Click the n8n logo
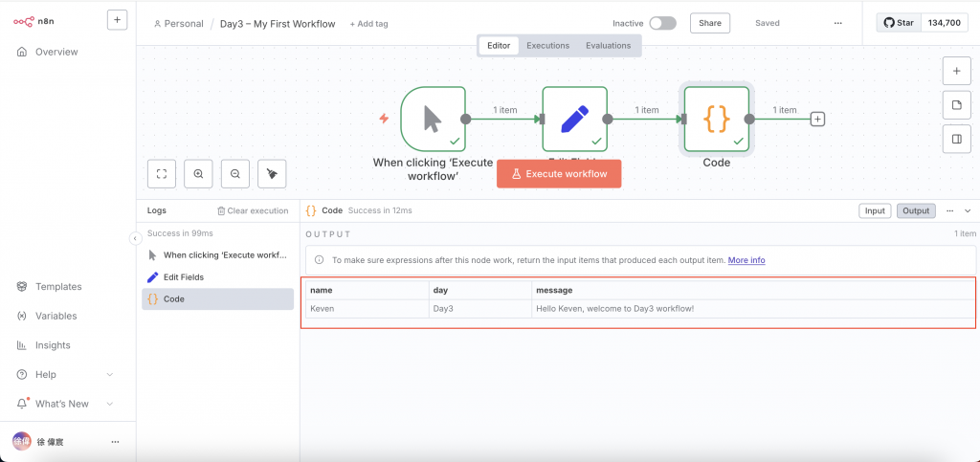The image size is (980, 462). (x=33, y=21)
